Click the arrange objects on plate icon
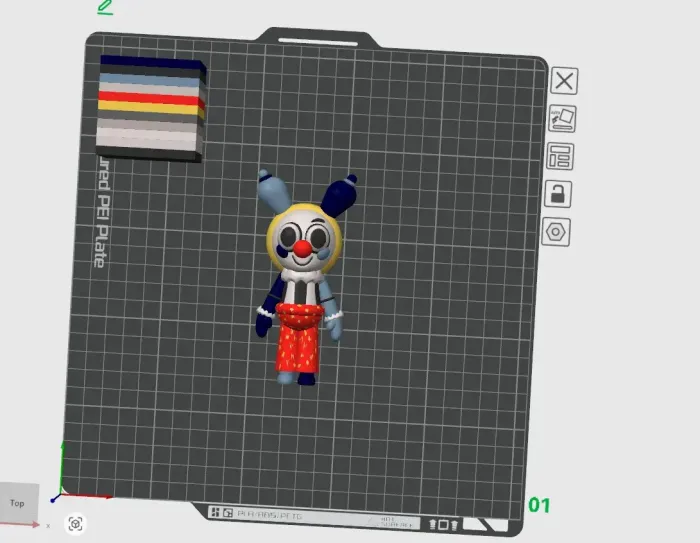700x543 pixels. point(560,156)
